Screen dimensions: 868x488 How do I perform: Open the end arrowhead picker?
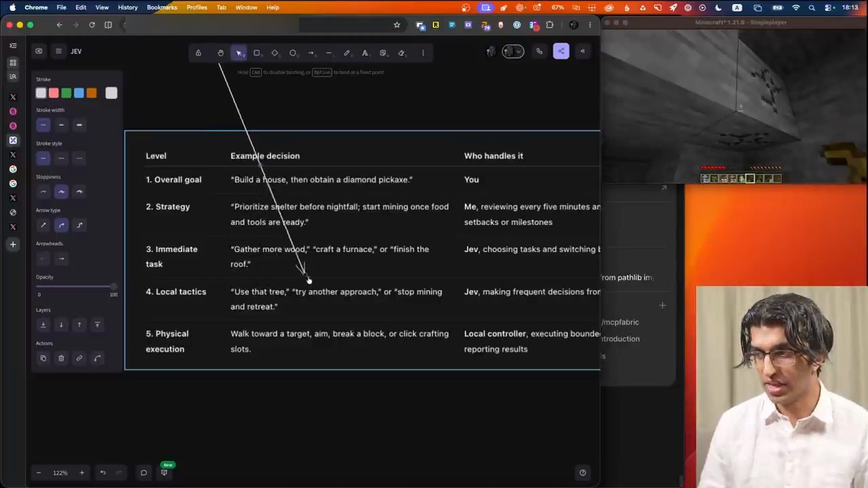[x=61, y=258]
